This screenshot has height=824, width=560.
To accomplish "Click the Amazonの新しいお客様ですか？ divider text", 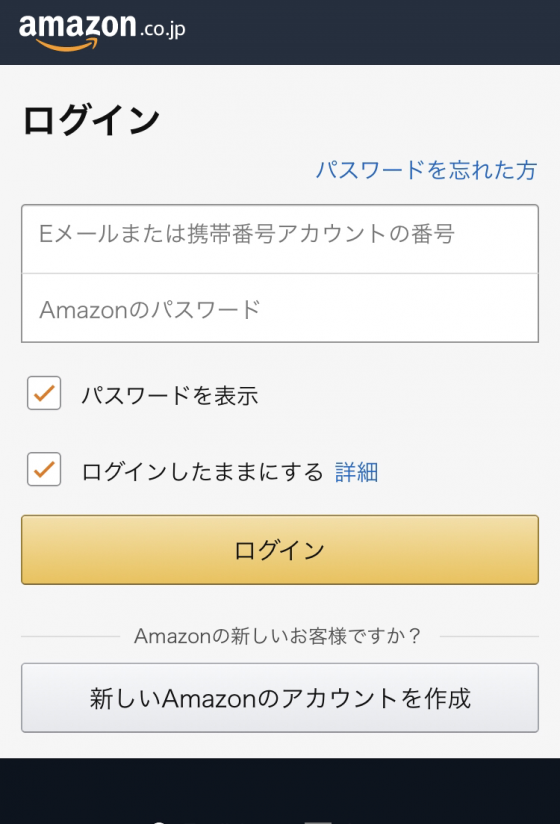I will pos(277,636).
